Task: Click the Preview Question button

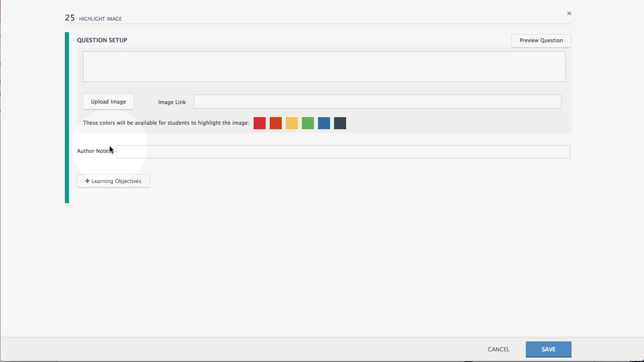Action: click(x=541, y=40)
